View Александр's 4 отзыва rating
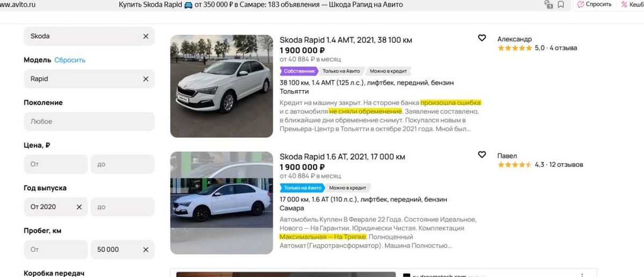644x277 pixels. coord(537,48)
